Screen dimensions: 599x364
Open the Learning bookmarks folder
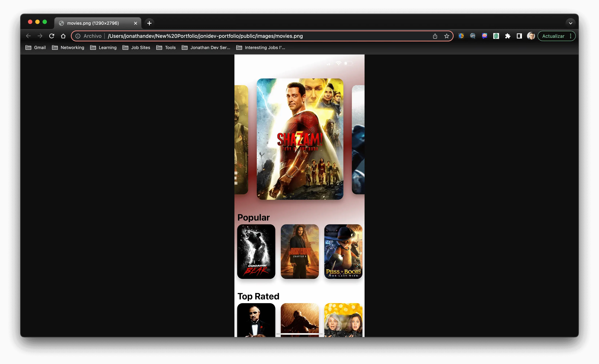103,48
